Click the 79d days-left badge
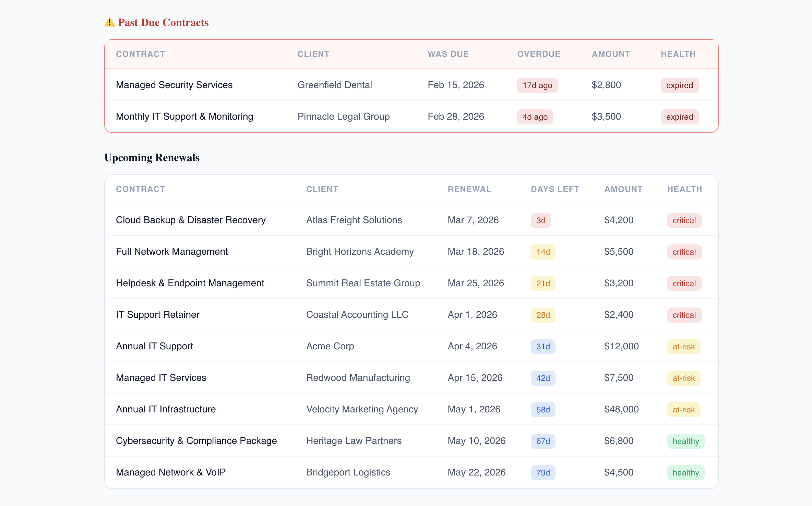The height and width of the screenshot is (506, 812). click(543, 473)
